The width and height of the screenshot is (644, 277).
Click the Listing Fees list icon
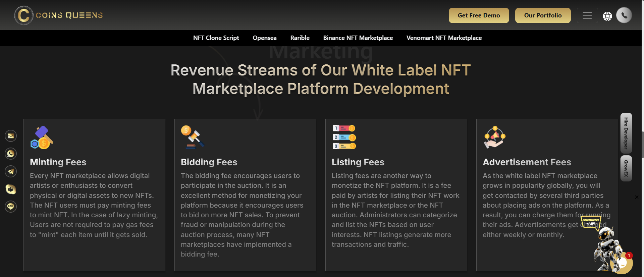click(344, 137)
